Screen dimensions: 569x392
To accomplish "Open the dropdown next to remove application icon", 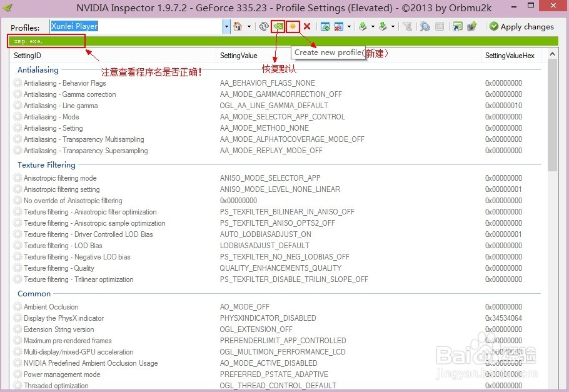I will 349,26.
